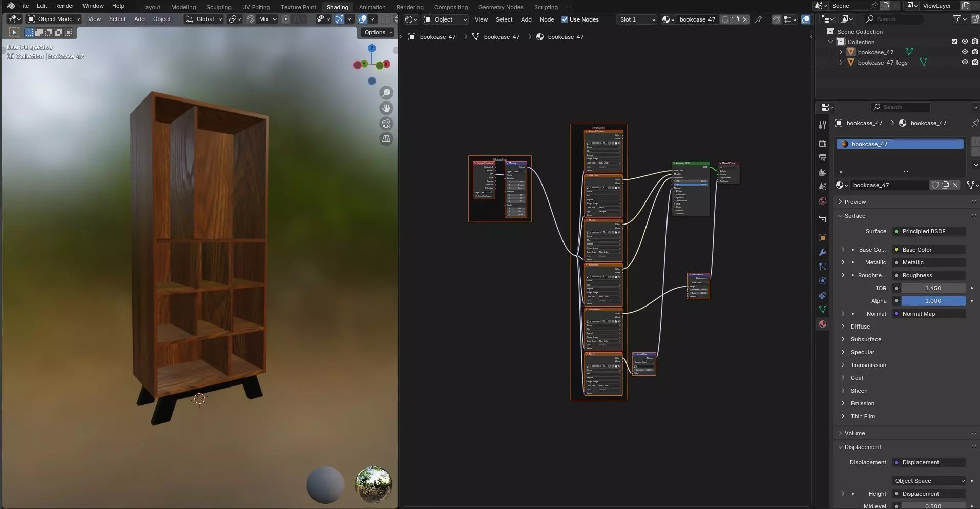Switch perspective/orthographic grid gizmo
980x509 pixels.
click(386, 139)
